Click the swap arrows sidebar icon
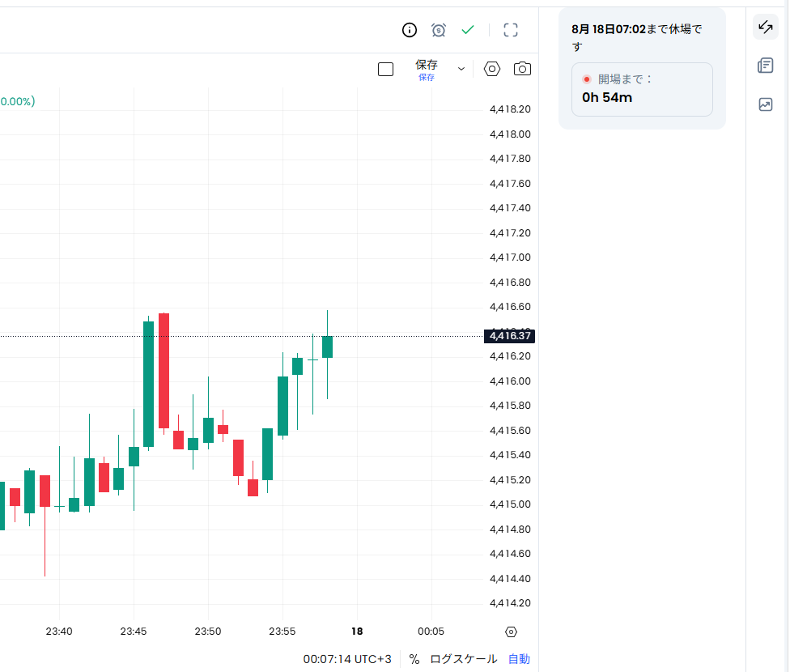The width and height of the screenshot is (790, 672). point(766,27)
